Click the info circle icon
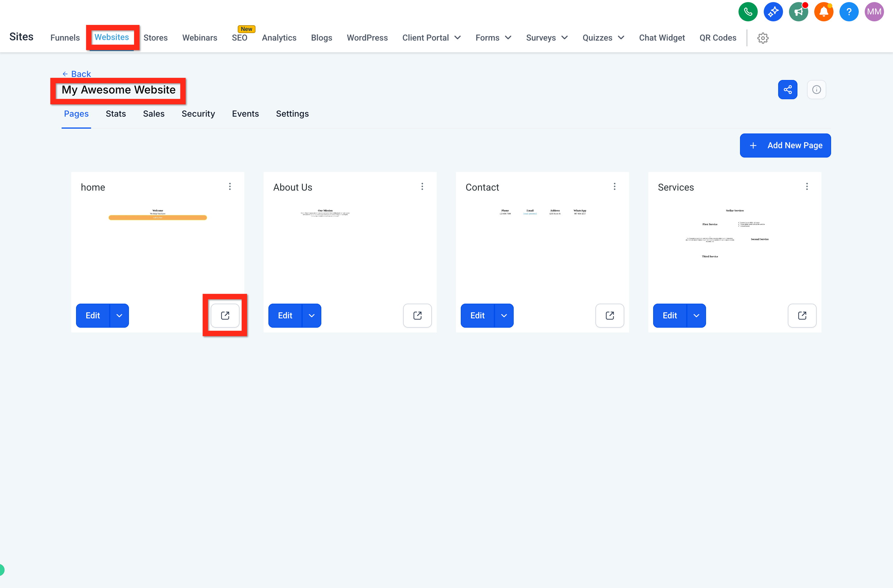The height and width of the screenshot is (588, 893). 816,90
